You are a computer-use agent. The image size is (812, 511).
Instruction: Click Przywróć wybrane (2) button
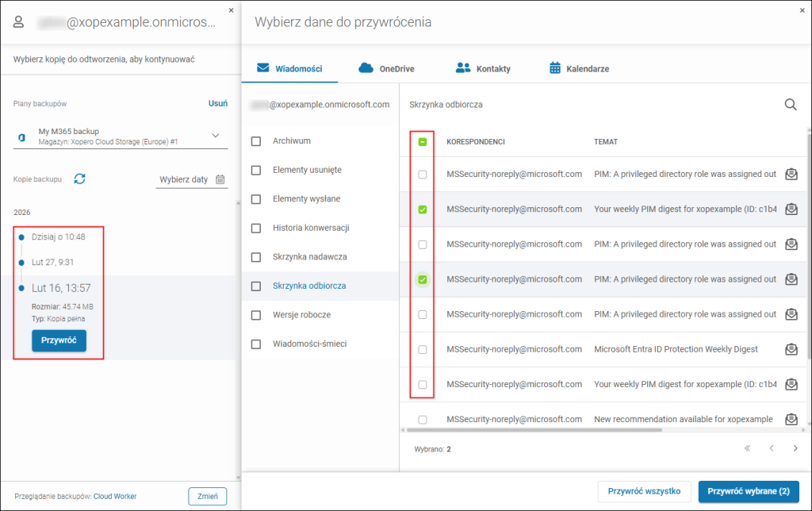748,491
